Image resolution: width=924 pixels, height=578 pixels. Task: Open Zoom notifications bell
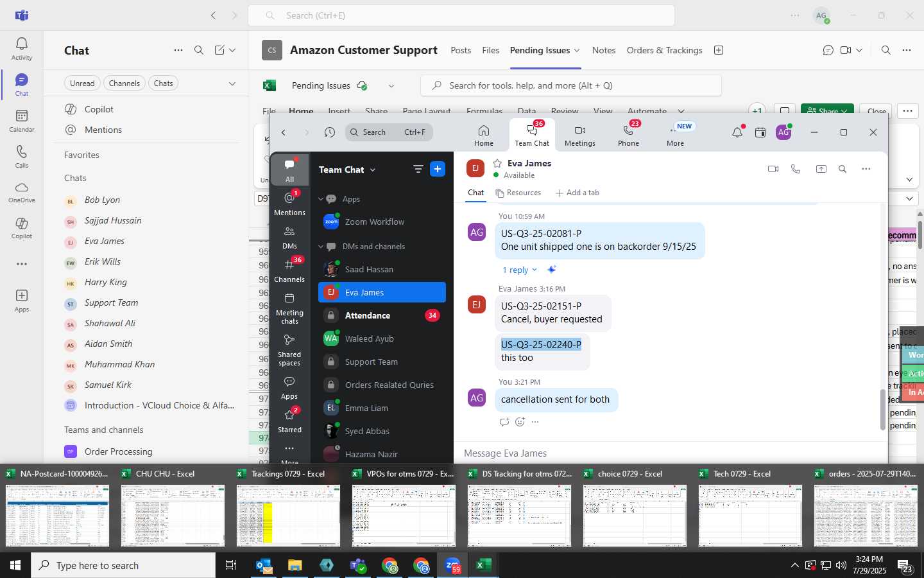[x=737, y=132]
